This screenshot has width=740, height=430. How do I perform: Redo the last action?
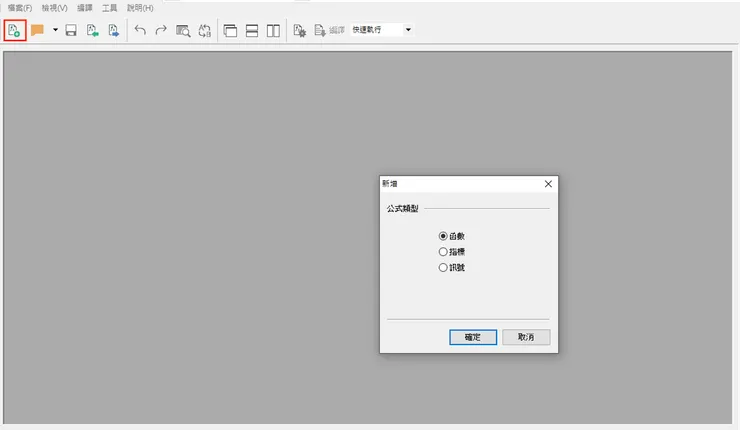(161, 30)
